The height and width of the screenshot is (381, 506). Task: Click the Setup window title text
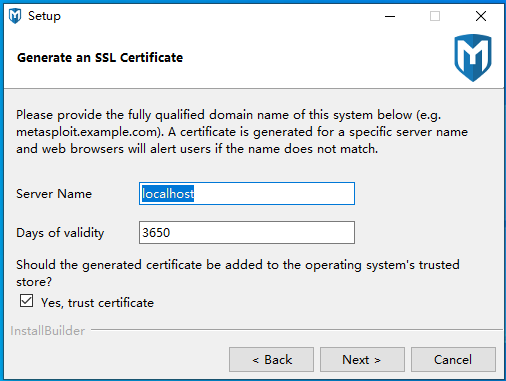[x=44, y=16]
